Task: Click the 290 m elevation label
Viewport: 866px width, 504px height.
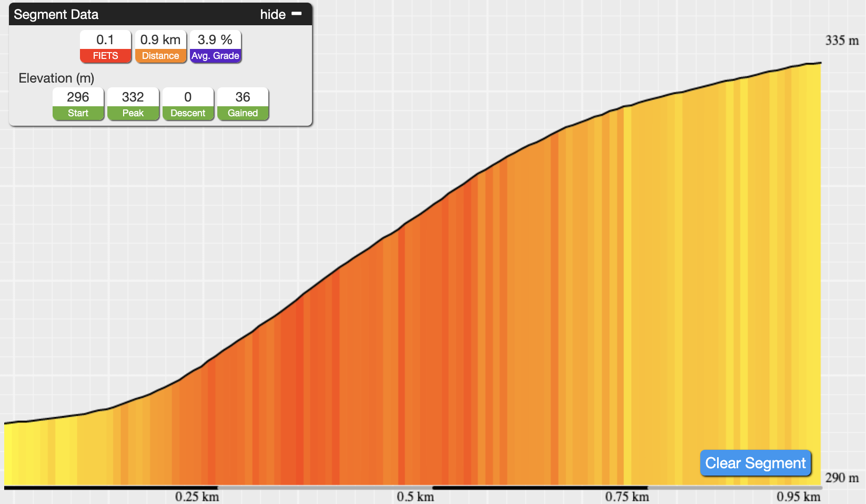Action: 842,478
